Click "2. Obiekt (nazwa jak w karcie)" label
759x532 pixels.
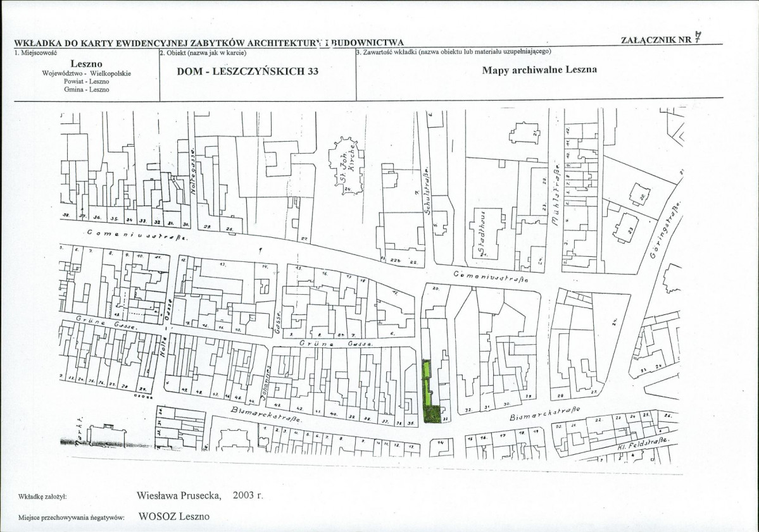[203, 53]
